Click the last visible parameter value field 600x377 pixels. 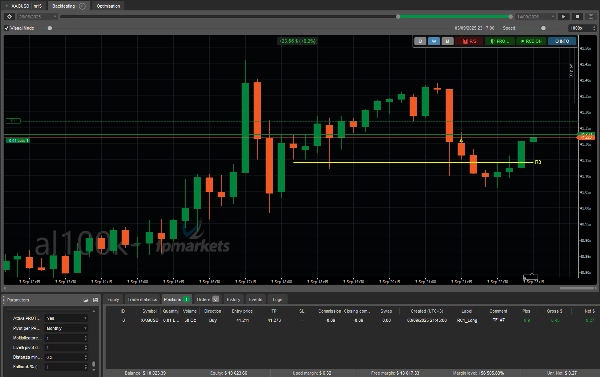67,367
